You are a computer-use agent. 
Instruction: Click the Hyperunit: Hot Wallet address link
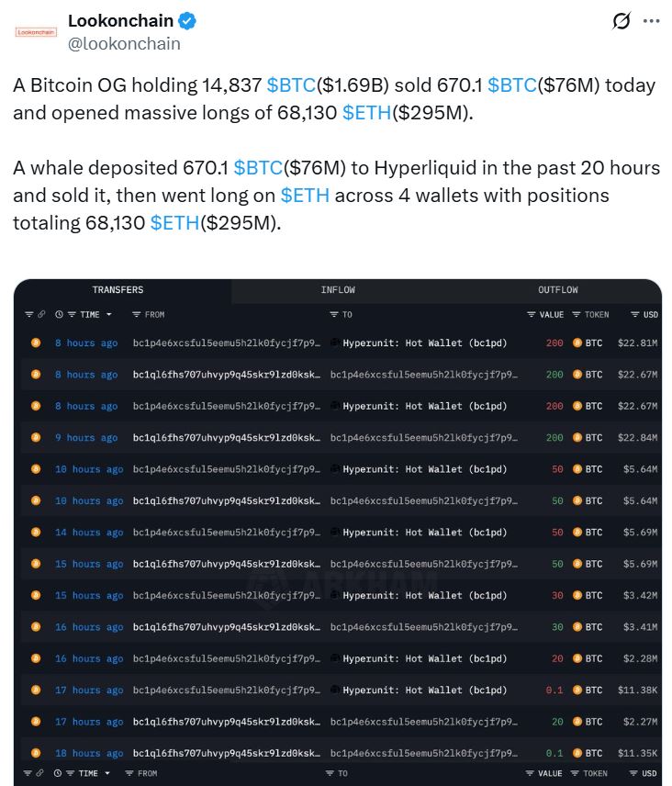click(x=424, y=342)
